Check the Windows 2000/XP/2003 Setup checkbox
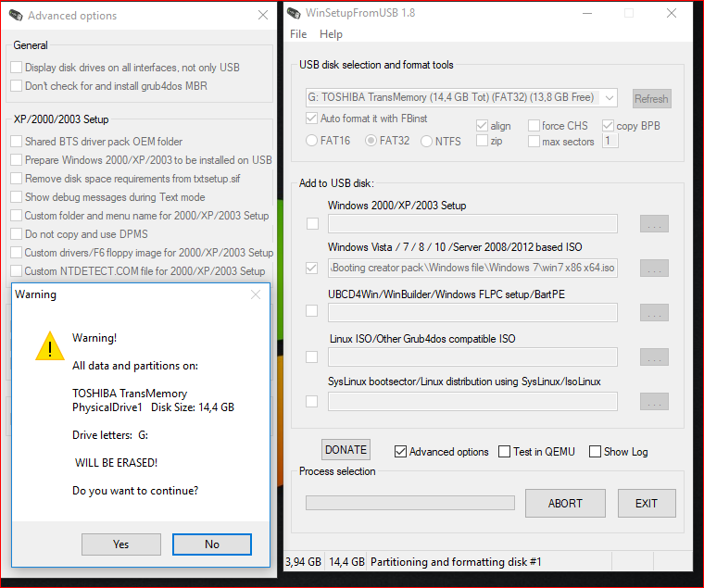 [312, 223]
